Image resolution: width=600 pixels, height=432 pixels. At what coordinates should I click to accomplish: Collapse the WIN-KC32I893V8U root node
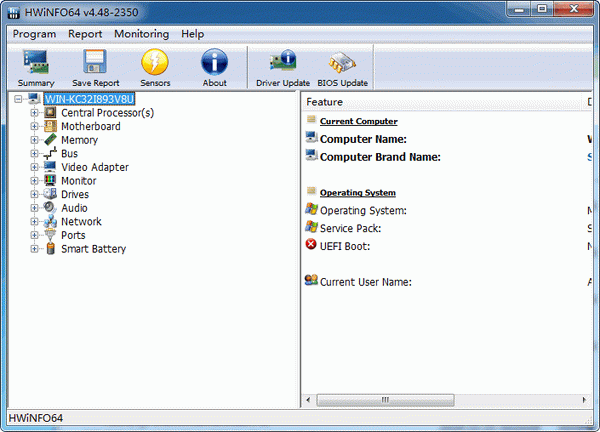click(19, 99)
